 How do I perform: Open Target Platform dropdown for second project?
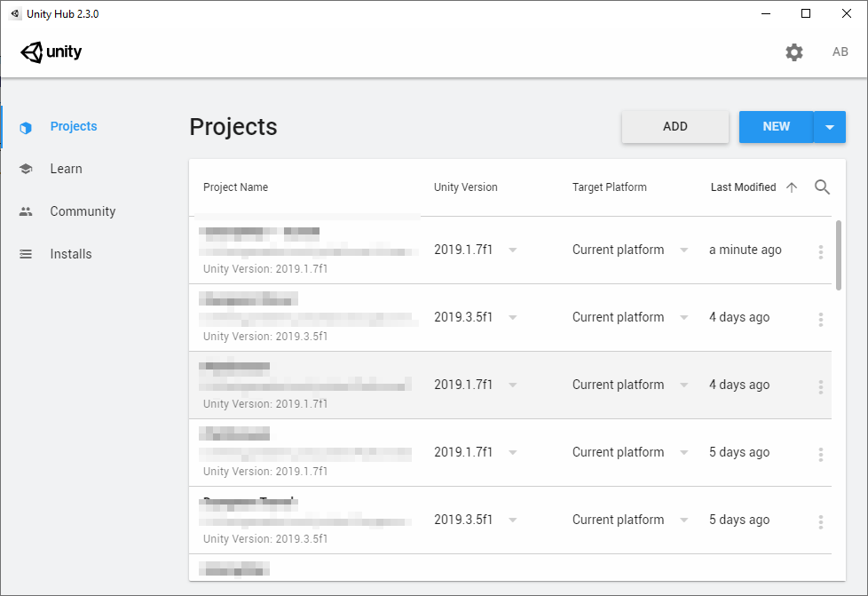(683, 318)
